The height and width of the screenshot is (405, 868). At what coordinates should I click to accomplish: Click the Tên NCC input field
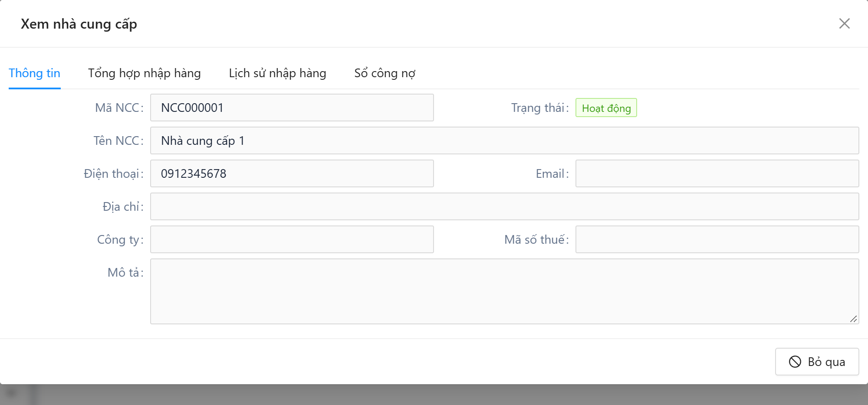pos(505,140)
